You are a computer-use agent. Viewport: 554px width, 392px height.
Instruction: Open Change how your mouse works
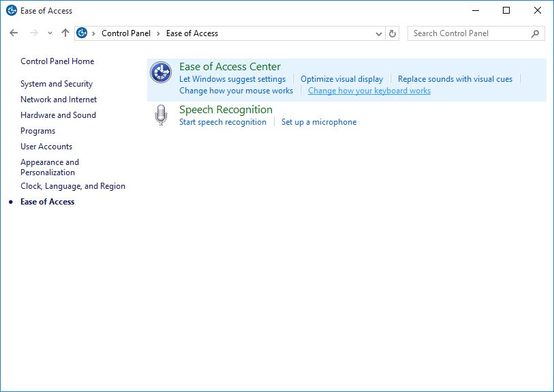[x=236, y=91]
